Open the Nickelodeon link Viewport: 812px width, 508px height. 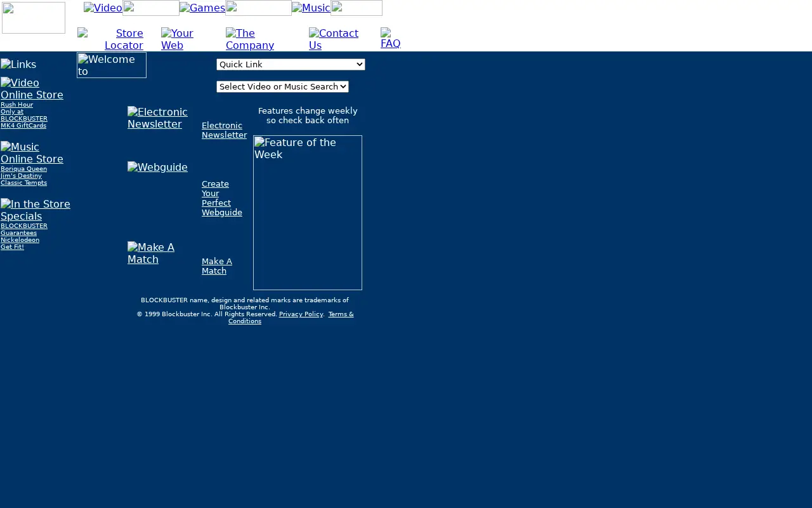click(x=20, y=240)
